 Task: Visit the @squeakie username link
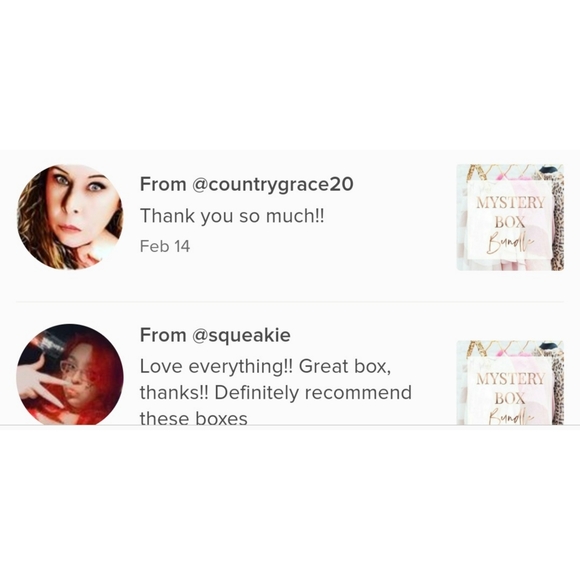click(x=241, y=335)
